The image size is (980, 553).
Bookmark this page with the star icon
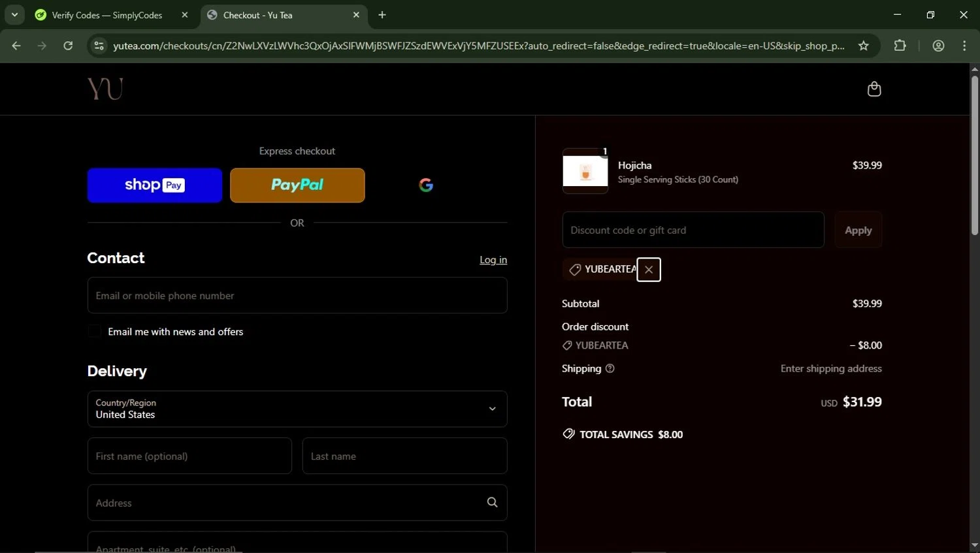point(863,46)
